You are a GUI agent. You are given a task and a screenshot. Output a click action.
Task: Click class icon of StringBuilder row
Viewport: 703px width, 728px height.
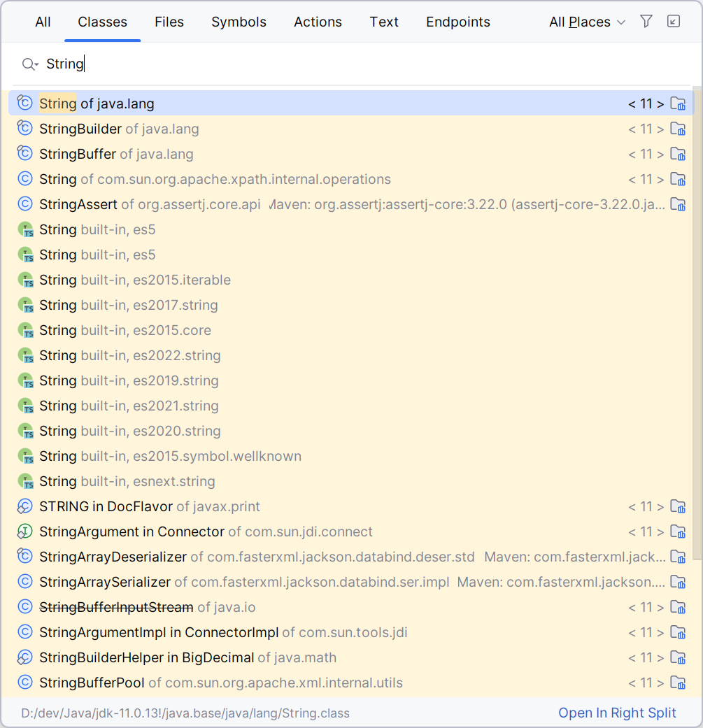pos(24,128)
